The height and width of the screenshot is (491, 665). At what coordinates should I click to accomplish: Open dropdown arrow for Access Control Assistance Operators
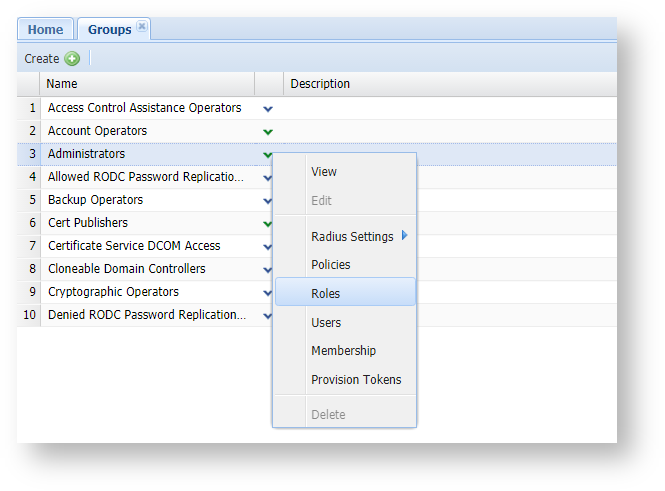[267, 108]
